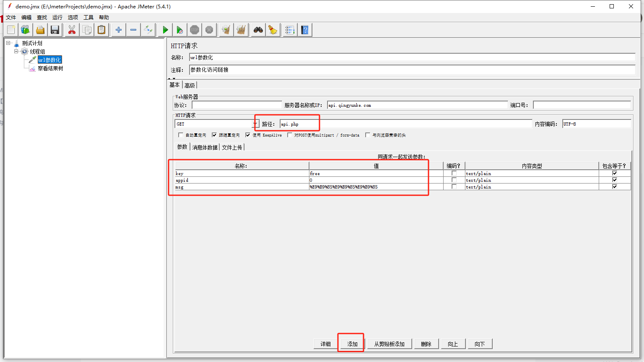Click the 删除 button
The height and width of the screenshot is (362, 644).
coord(426,344)
